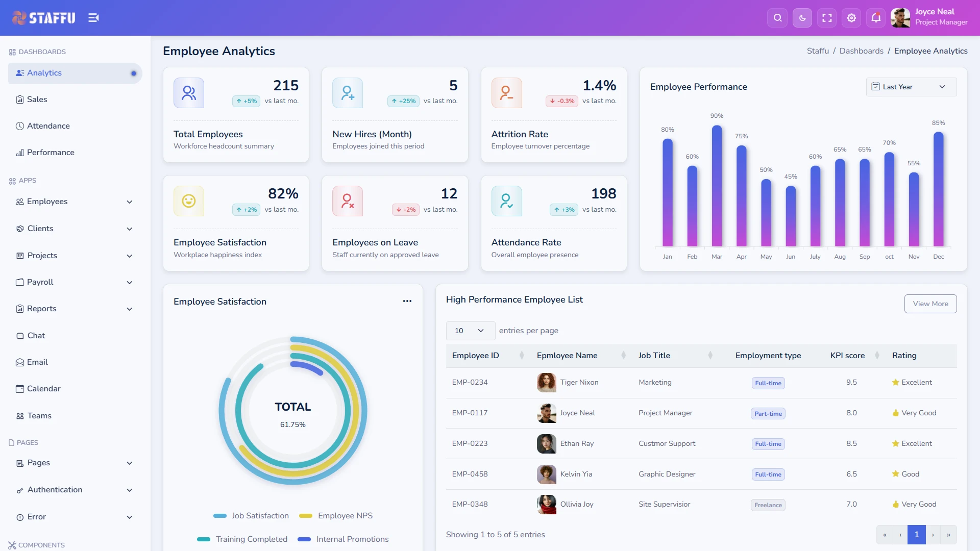Click Tiger Nixon's avatar
This screenshot has width=980, height=551.
(546, 383)
